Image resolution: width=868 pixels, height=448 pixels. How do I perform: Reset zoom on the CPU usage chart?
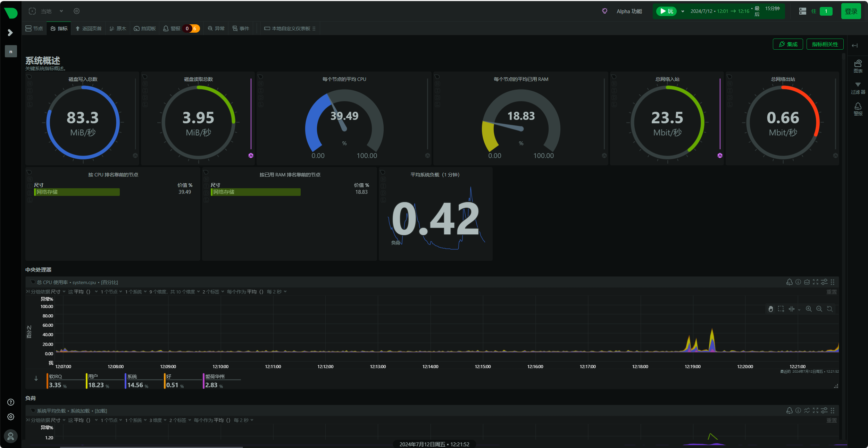[829, 309]
